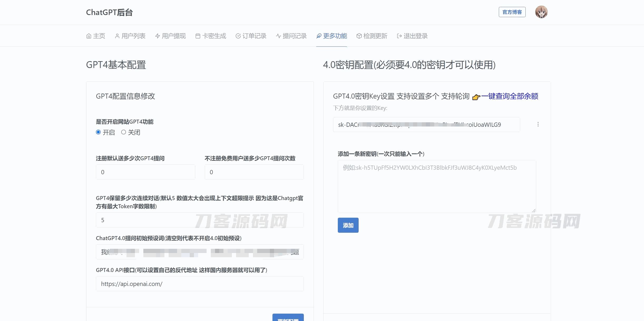
Task: Click the 一键查询全部余额 link
Action: pos(510,96)
